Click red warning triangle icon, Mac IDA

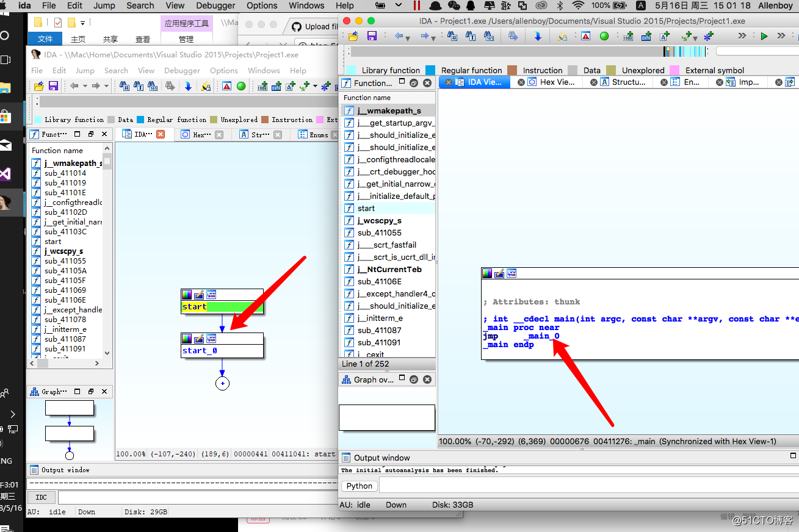coord(585,36)
